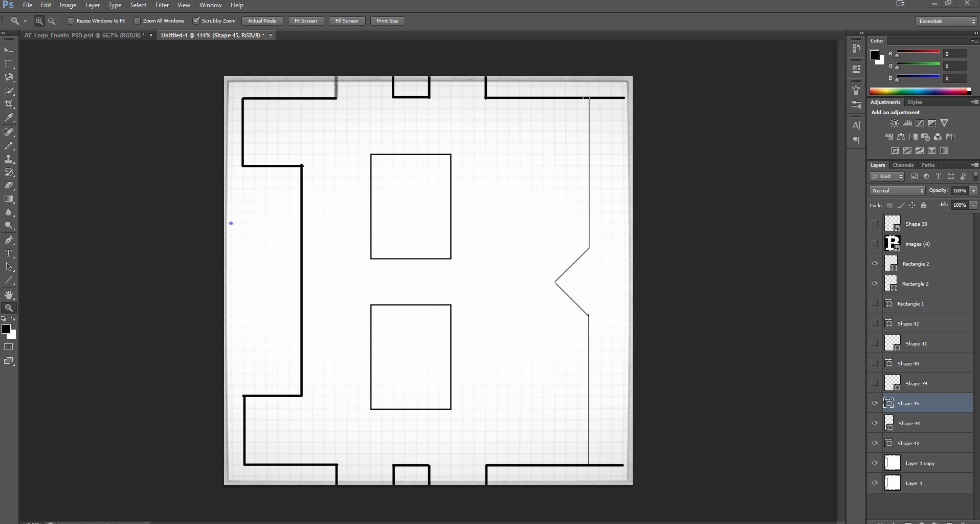Add a Levels adjustment

point(907,123)
